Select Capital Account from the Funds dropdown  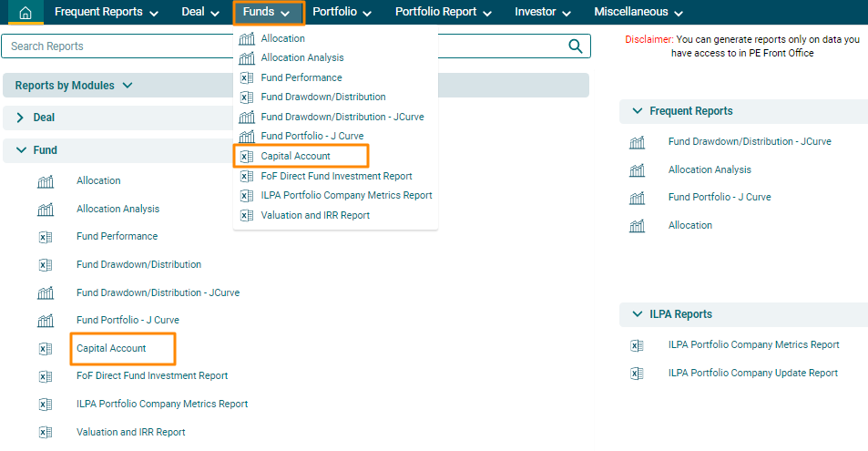click(x=295, y=157)
